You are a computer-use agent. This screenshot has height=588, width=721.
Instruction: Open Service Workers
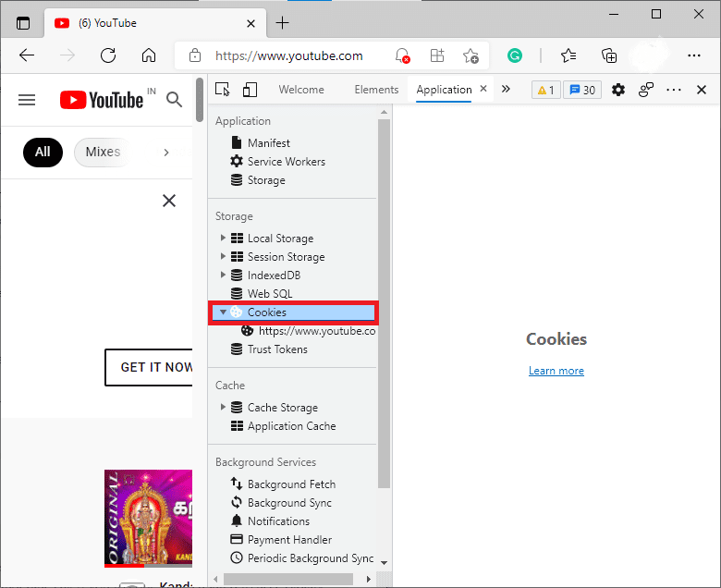point(286,162)
